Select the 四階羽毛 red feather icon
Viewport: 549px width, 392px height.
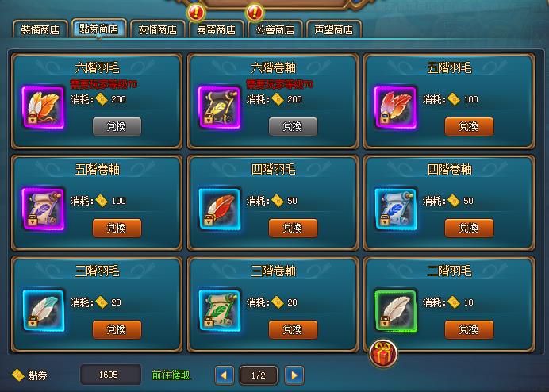coord(219,209)
